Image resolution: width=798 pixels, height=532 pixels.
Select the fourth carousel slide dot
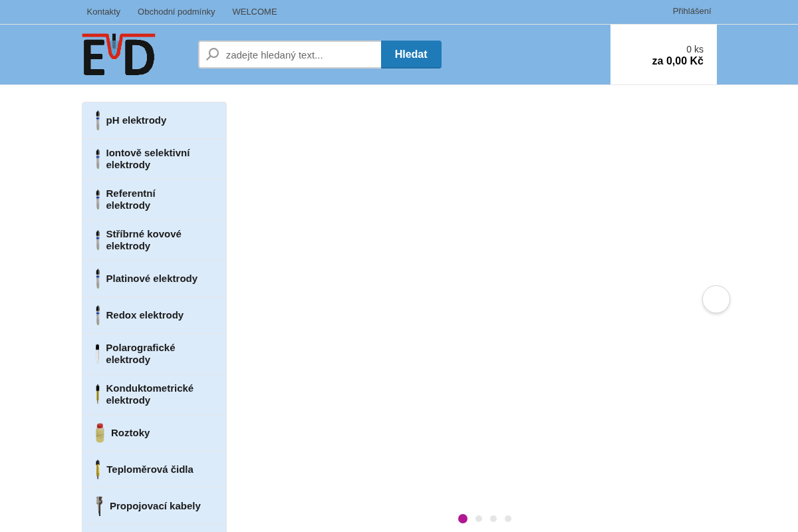point(508,519)
